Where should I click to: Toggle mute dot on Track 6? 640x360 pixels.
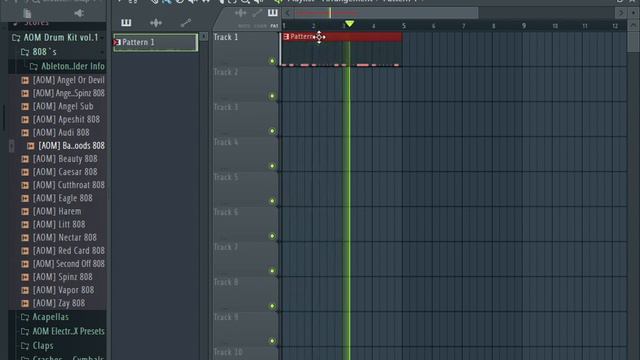coord(272,236)
